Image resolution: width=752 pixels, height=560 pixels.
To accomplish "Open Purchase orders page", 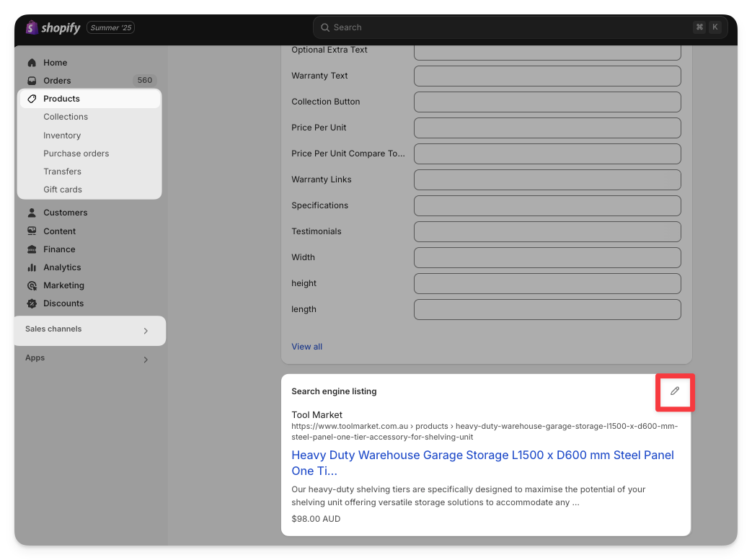I will click(76, 154).
